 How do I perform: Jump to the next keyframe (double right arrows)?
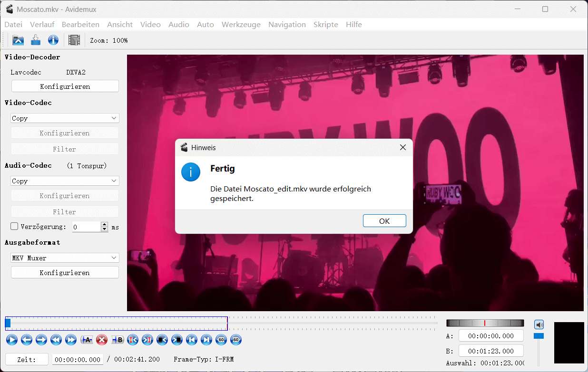coord(71,340)
